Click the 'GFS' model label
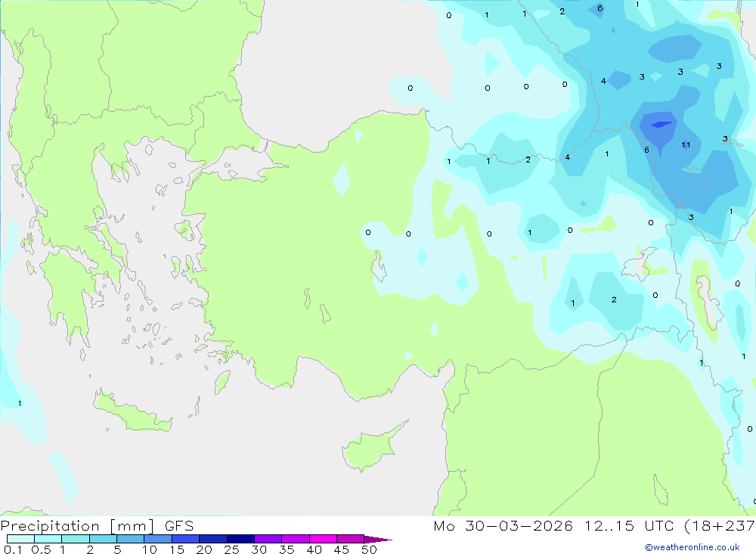This screenshot has height=554, width=756. tap(179, 525)
